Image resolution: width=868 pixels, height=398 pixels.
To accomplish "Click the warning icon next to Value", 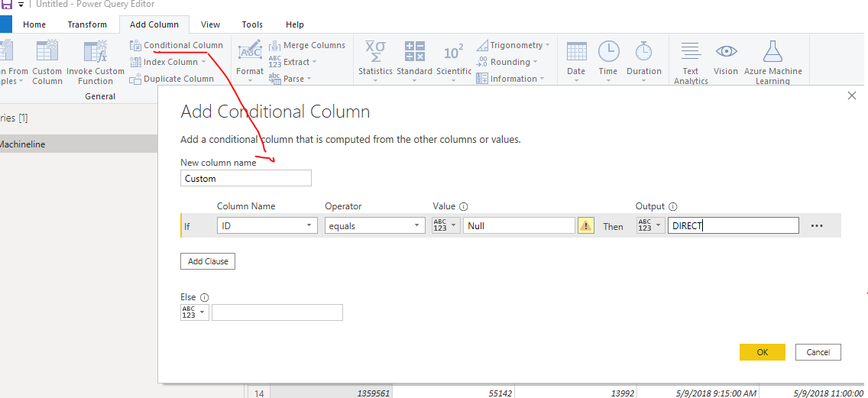I will click(586, 225).
